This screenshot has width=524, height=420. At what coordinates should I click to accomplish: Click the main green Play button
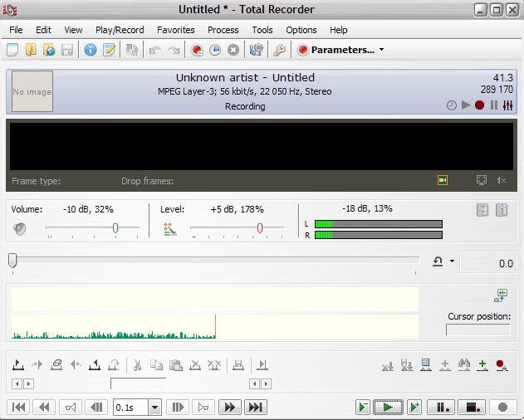tap(388, 408)
